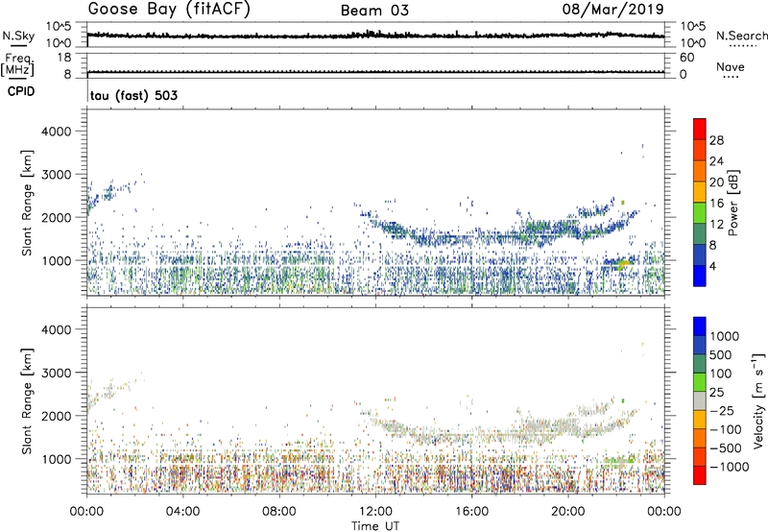Click the '04:00' time tick label
Image resolution: width=768 pixels, height=532 pixels.
coord(182,512)
